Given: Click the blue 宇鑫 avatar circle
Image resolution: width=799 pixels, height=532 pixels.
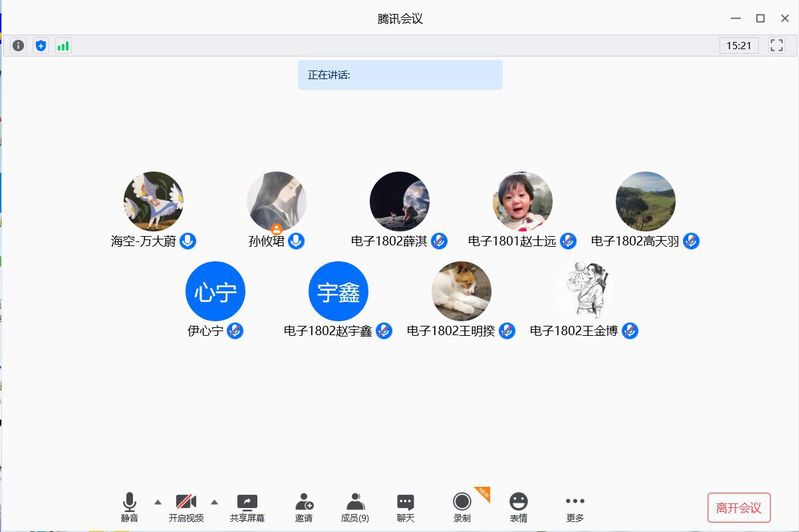Looking at the screenshot, I should click(338, 291).
